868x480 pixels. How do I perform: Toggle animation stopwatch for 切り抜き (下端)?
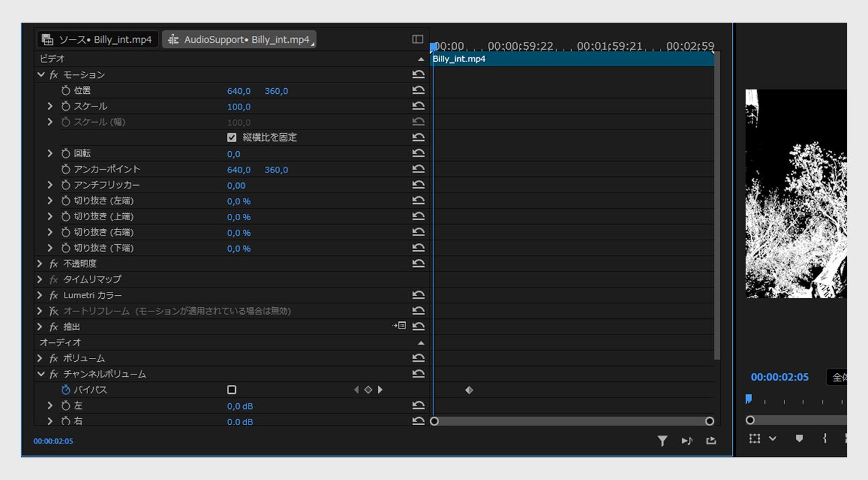click(x=66, y=248)
